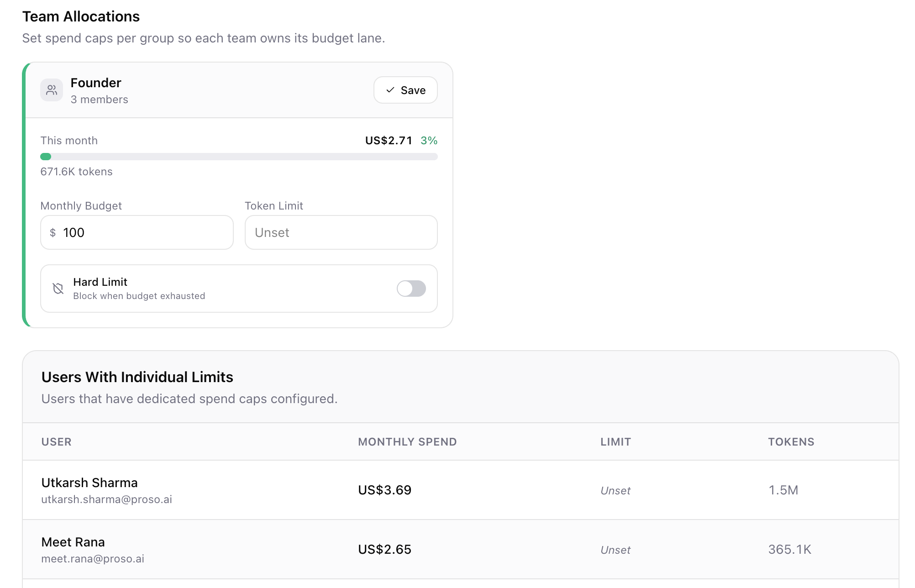Click the Unset limit for Utkarsh Sharma

(615, 491)
